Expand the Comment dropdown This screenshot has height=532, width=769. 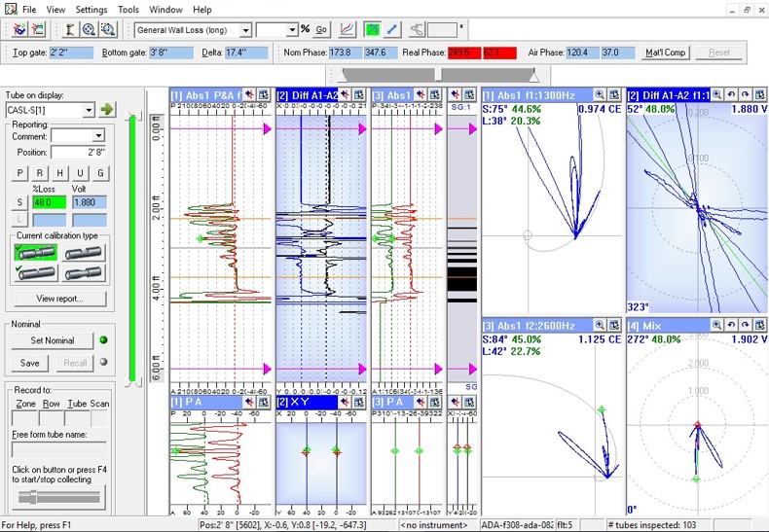(x=98, y=136)
